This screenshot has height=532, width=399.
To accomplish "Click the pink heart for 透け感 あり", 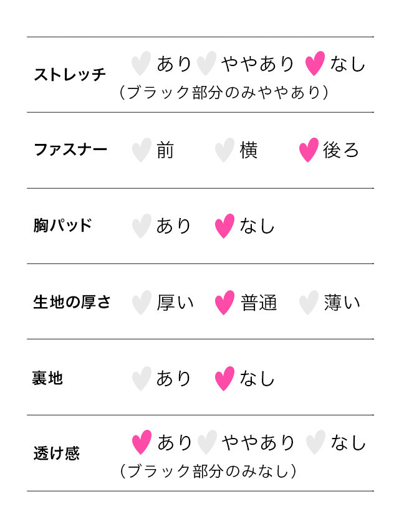I will point(142,442).
